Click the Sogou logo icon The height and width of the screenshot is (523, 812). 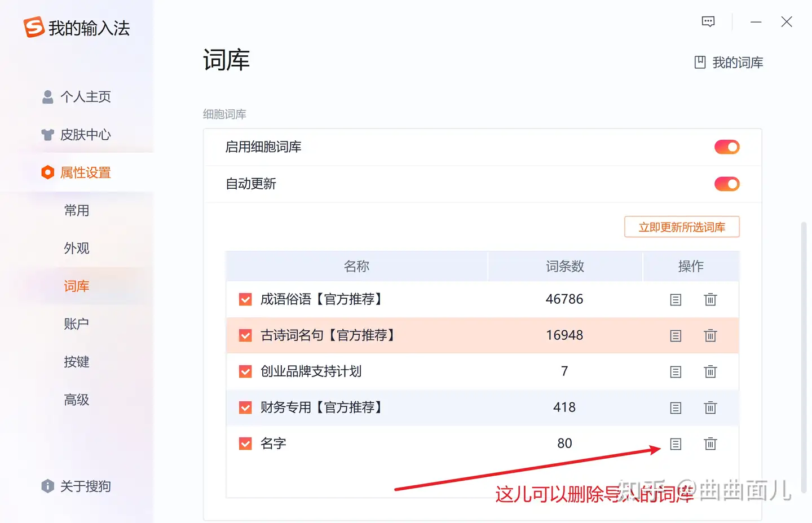click(34, 27)
